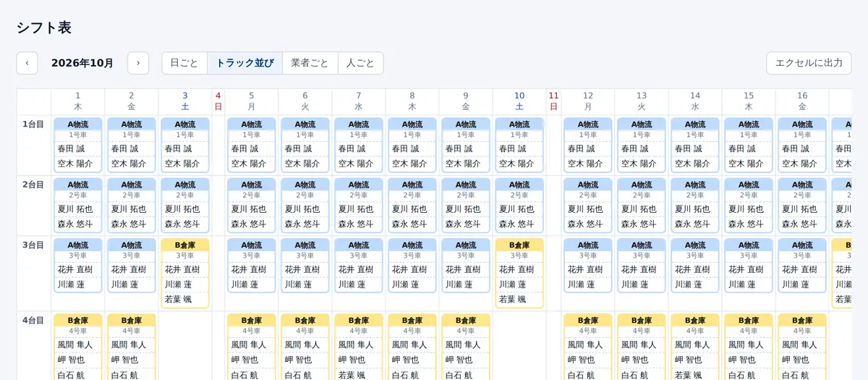This screenshot has width=868, height=380.
Task: Open the A物流 3号車 card on day 5
Action: pyautogui.click(x=252, y=266)
